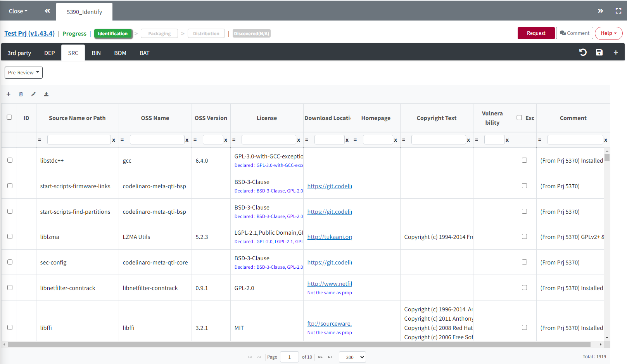627x364 pixels.
Task: Clear the Copyright Text filter (x)
Action: (x=468, y=140)
